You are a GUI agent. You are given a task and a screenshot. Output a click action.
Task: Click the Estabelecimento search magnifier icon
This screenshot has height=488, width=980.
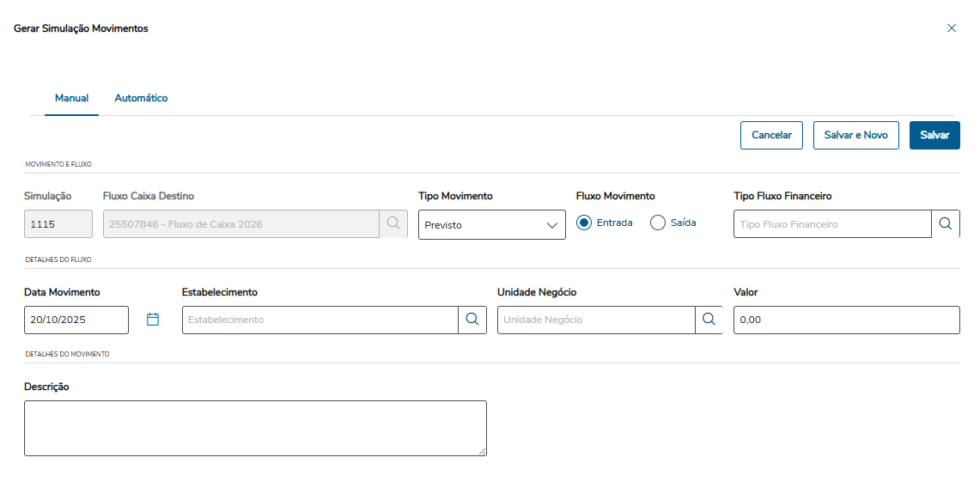(472, 320)
